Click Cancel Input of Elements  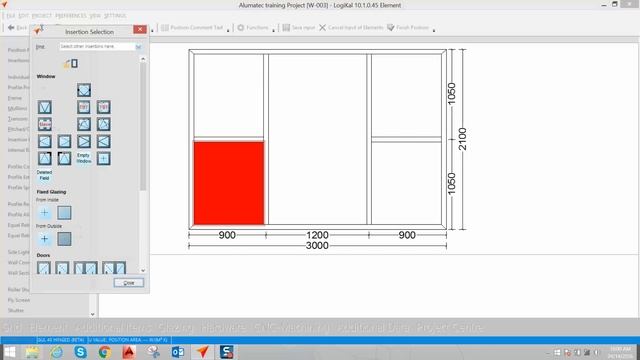(x=351, y=28)
